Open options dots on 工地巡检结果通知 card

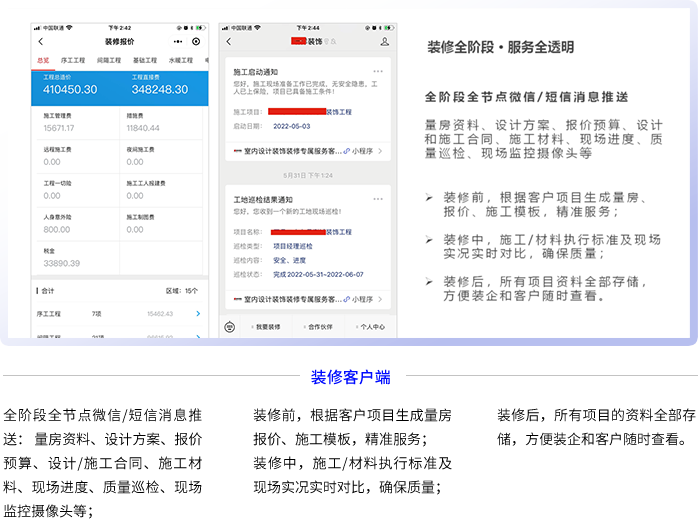coord(377,199)
